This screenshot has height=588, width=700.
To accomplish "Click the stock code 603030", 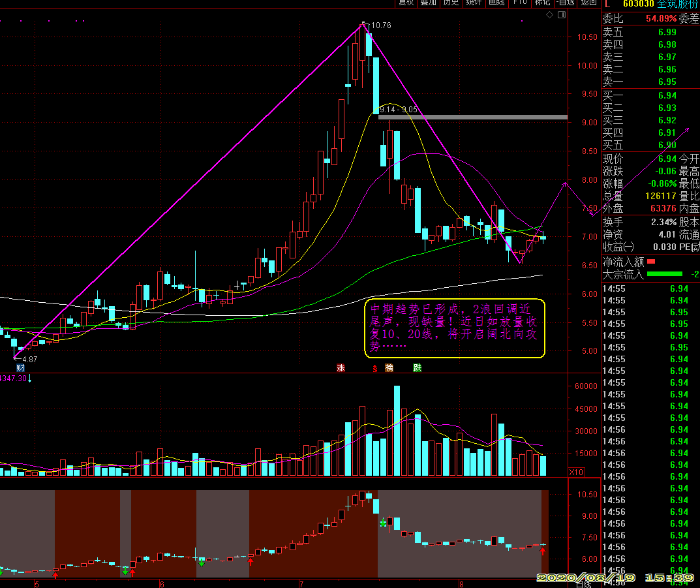I will click(639, 3).
